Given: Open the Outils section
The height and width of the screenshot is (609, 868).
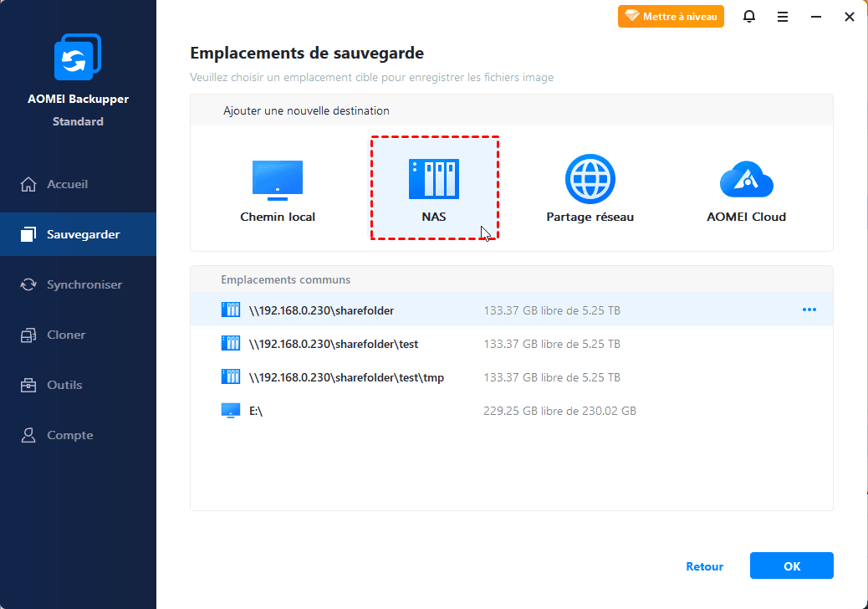Looking at the screenshot, I should tap(78, 385).
